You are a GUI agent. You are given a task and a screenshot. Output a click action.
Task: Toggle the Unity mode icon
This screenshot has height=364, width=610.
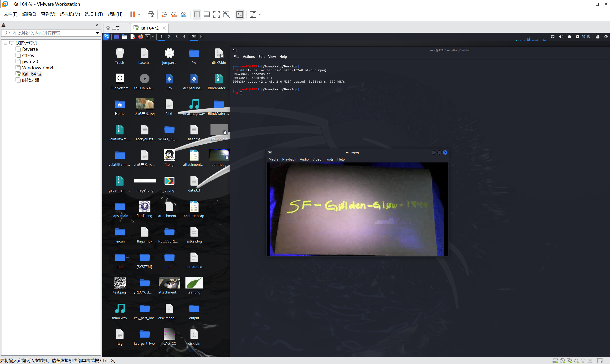pos(226,15)
